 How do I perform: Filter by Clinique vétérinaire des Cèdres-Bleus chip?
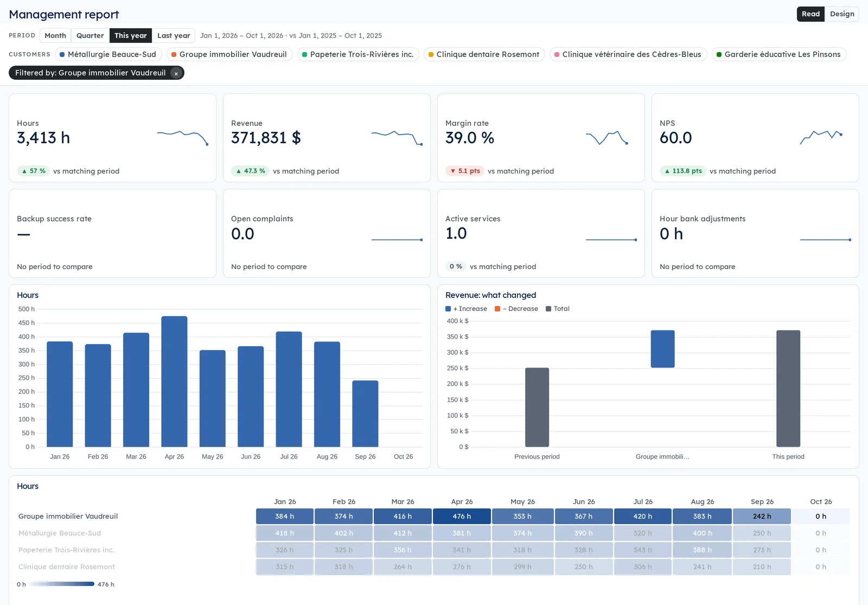(628, 54)
